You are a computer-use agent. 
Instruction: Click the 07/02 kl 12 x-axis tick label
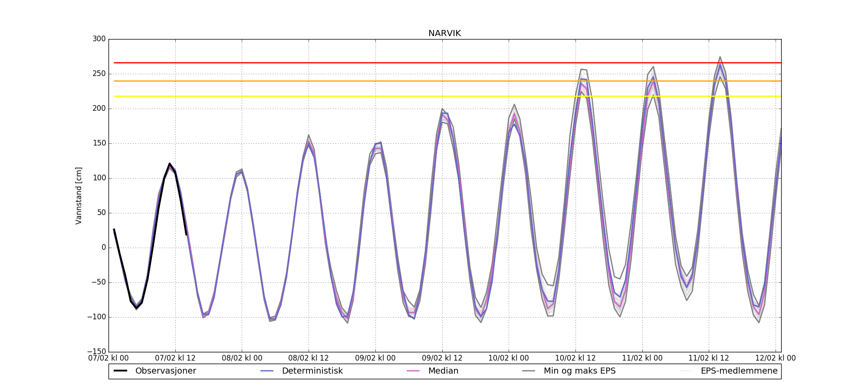click(175, 358)
